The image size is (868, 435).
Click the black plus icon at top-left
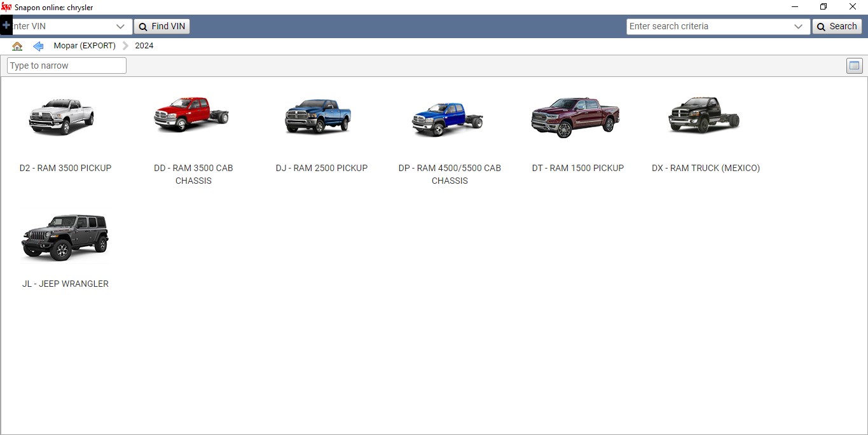point(6,26)
